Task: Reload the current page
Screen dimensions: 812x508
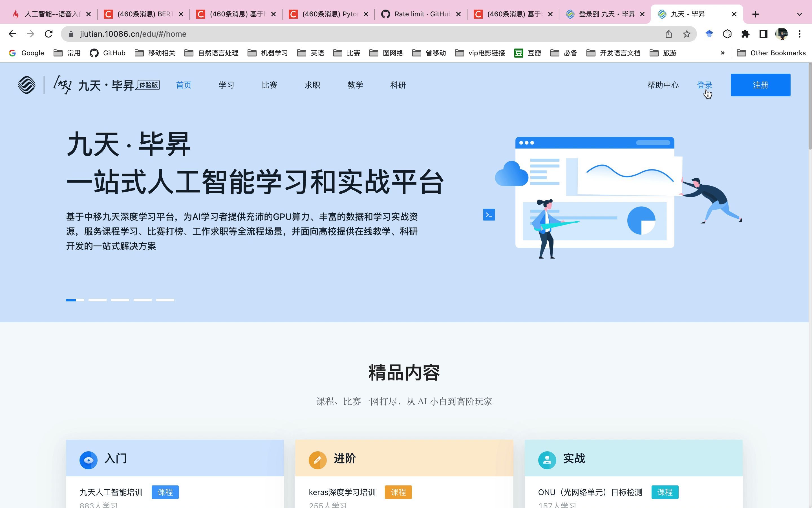Action: point(49,34)
